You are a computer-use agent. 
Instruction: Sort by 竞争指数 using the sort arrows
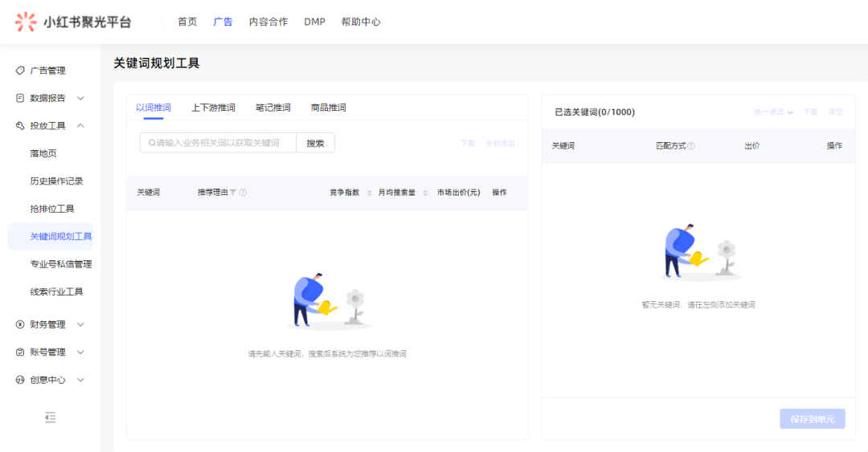pos(369,193)
